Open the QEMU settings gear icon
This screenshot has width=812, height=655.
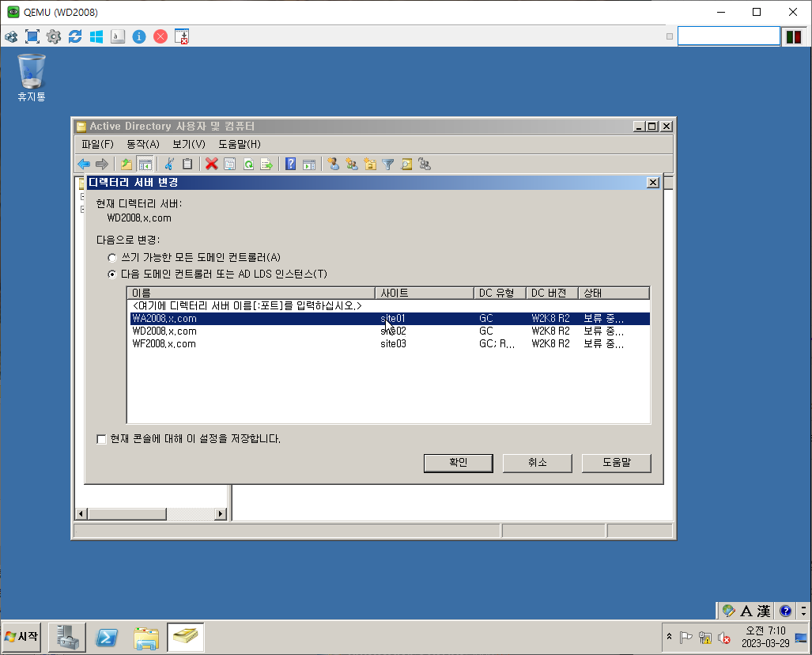point(53,37)
